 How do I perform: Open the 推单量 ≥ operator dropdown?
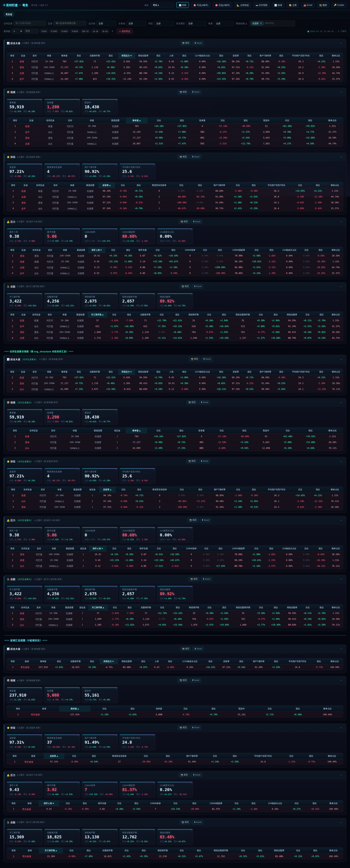(17, 31)
